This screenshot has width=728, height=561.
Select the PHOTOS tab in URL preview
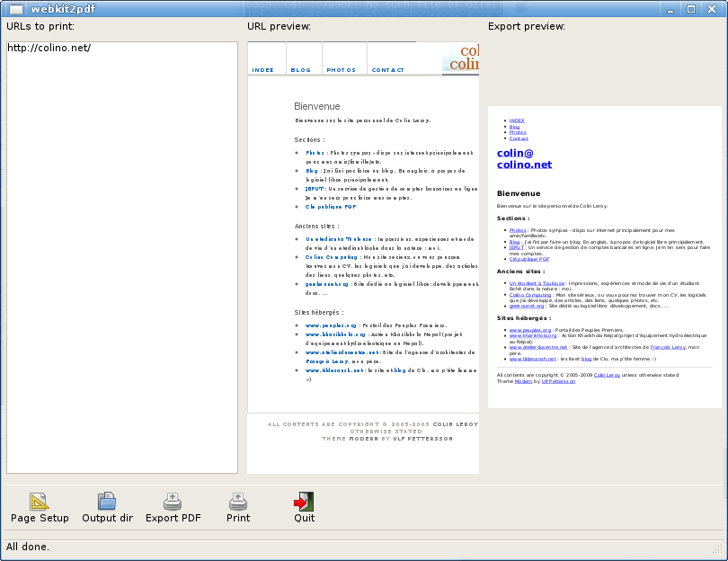coord(342,69)
